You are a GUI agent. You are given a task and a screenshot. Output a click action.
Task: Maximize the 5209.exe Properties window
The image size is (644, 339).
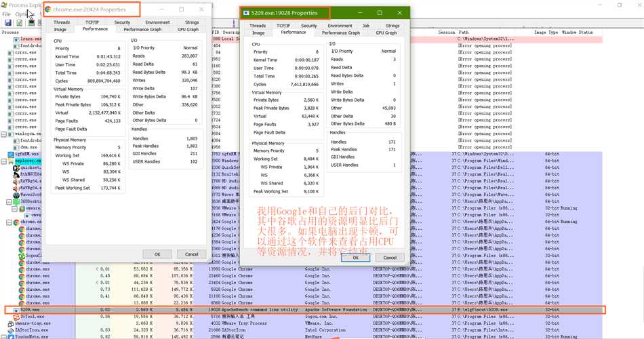(380, 13)
